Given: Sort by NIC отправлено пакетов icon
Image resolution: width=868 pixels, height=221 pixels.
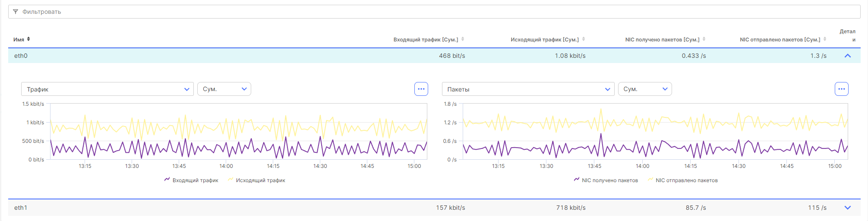Looking at the screenshot, I should [825, 39].
